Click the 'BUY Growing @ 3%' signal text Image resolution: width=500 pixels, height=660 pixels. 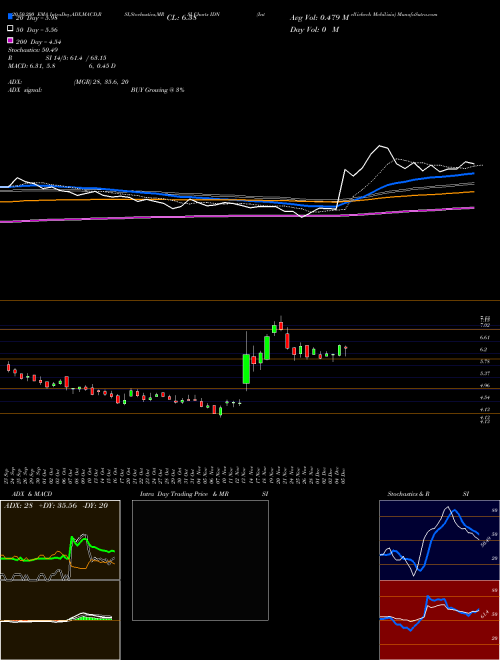(157, 90)
